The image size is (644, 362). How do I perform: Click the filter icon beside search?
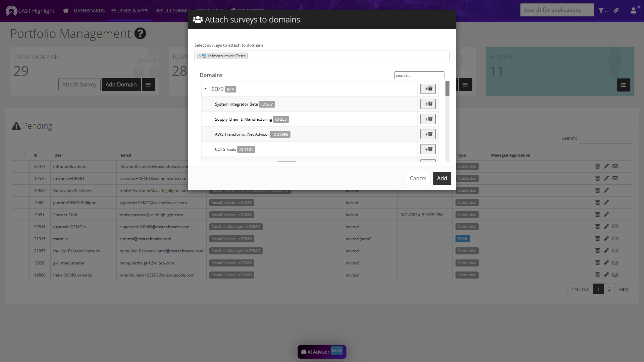click(x=601, y=11)
